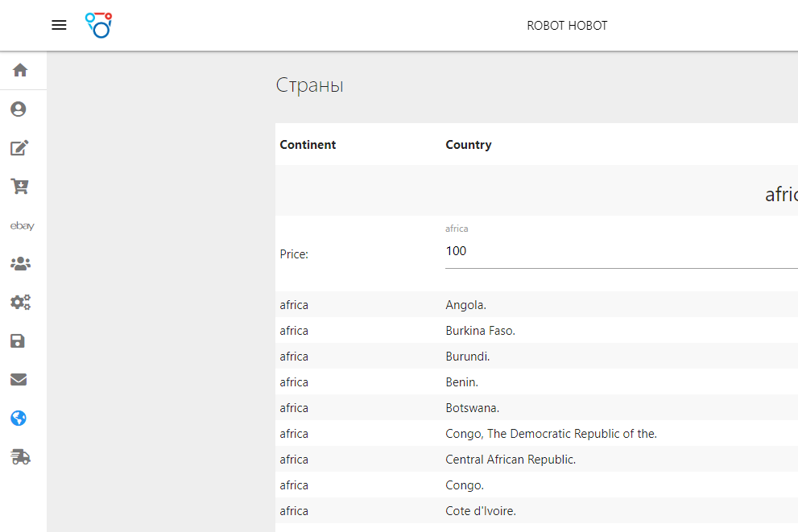The image size is (798, 532).
Task: Go to Home via sidebar icon
Action: point(20,70)
